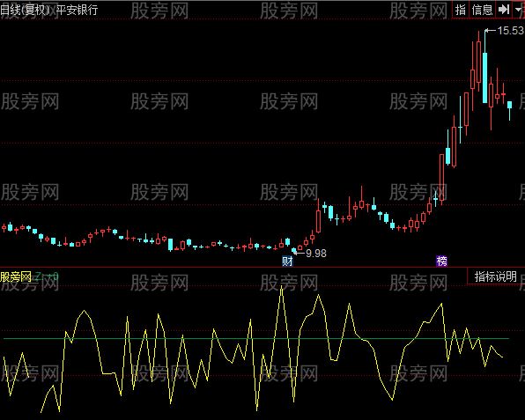Click the Z indicator value label
Screen dimensions: 525x420
[x=46, y=276]
